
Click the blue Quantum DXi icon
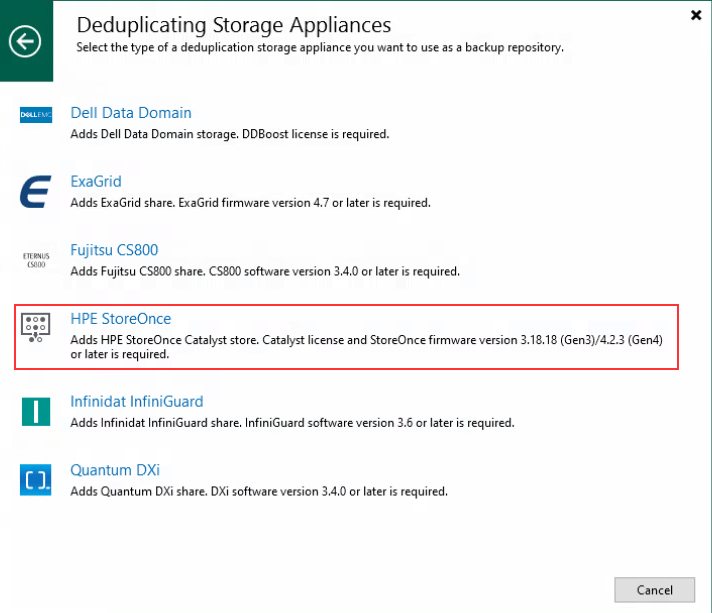coord(36,480)
